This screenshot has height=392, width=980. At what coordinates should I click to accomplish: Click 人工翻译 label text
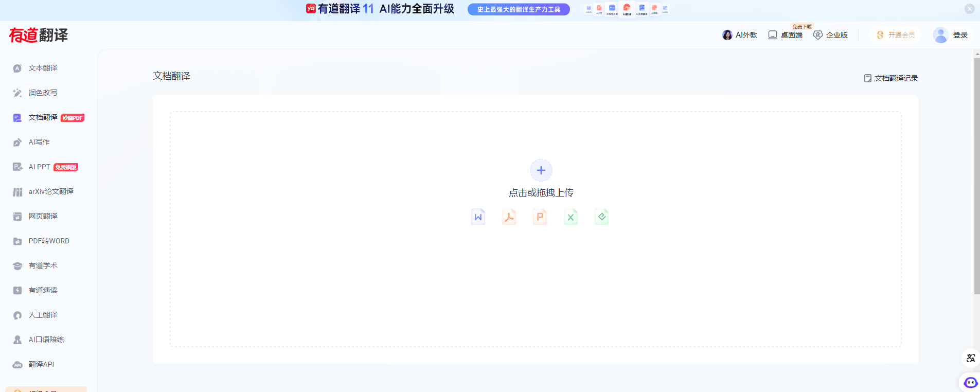coord(43,315)
